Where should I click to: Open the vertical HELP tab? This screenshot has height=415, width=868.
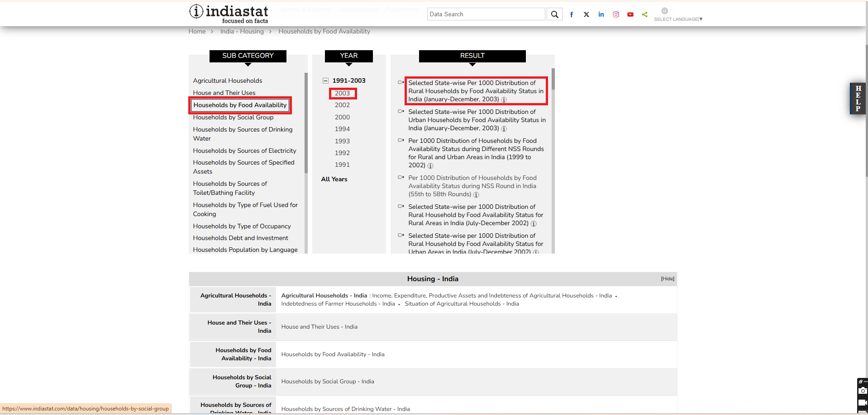(x=858, y=99)
